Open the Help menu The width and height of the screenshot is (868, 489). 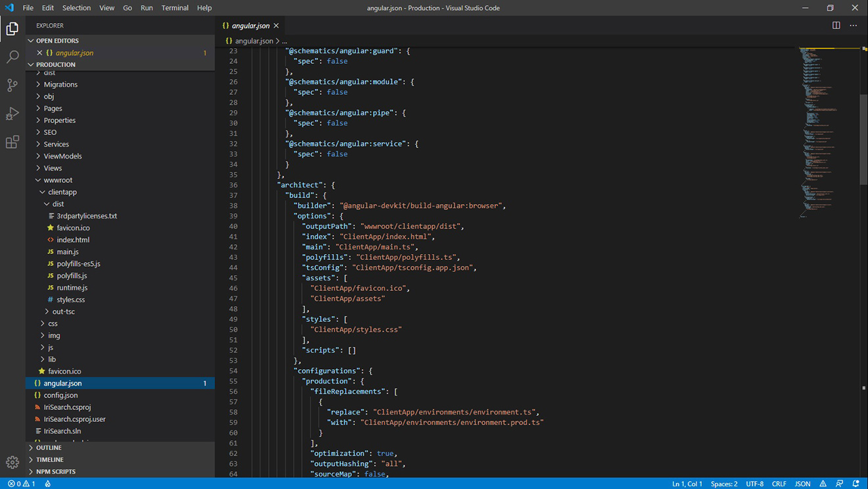205,8
